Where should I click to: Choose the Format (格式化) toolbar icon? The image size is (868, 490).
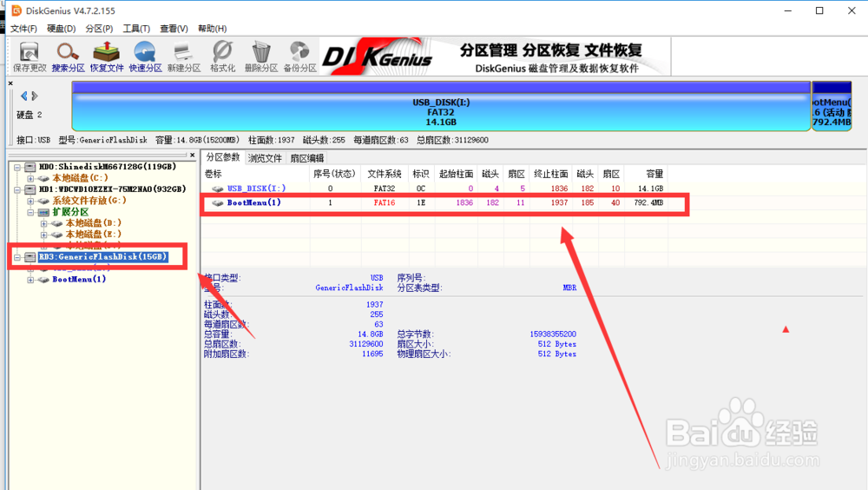[222, 56]
